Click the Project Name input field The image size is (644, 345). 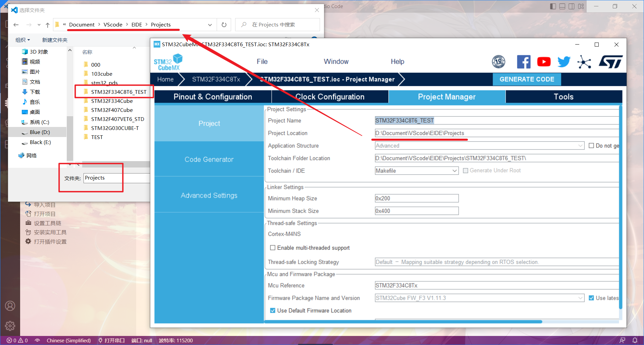(x=497, y=121)
